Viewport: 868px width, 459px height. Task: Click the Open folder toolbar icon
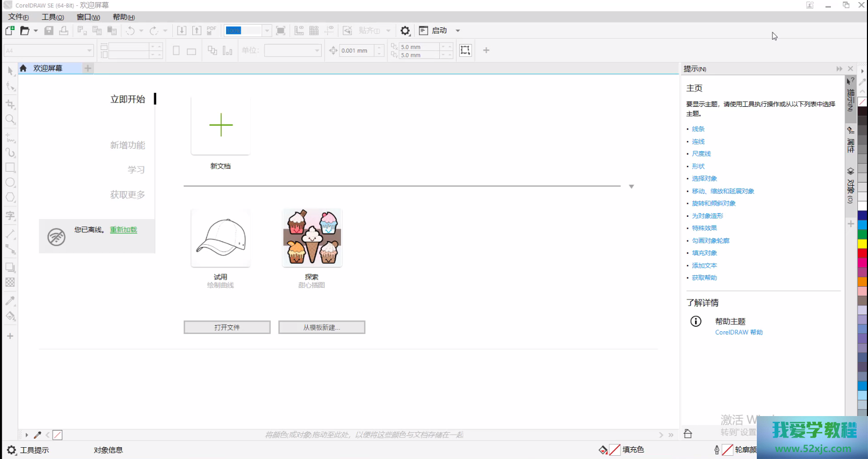pos(25,31)
